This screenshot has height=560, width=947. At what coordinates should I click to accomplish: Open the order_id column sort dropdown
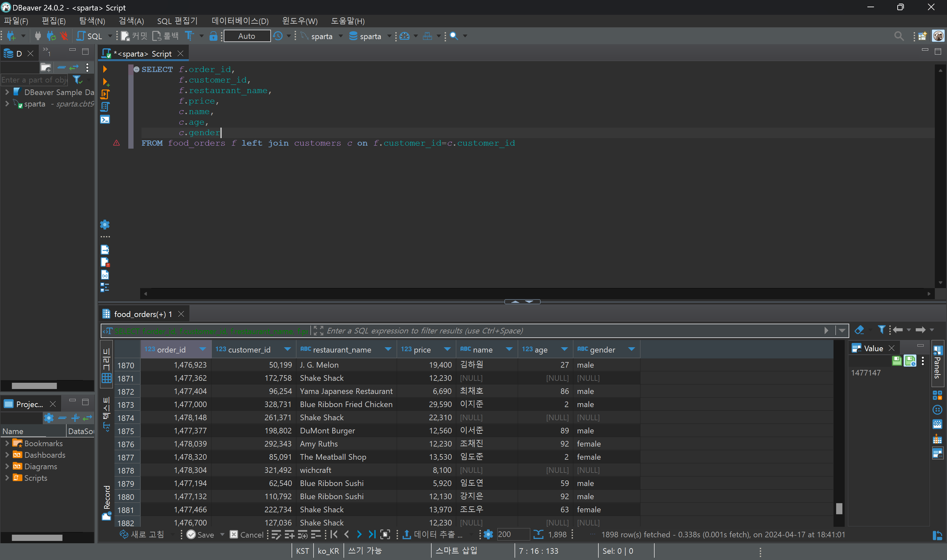pyautogui.click(x=203, y=350)
